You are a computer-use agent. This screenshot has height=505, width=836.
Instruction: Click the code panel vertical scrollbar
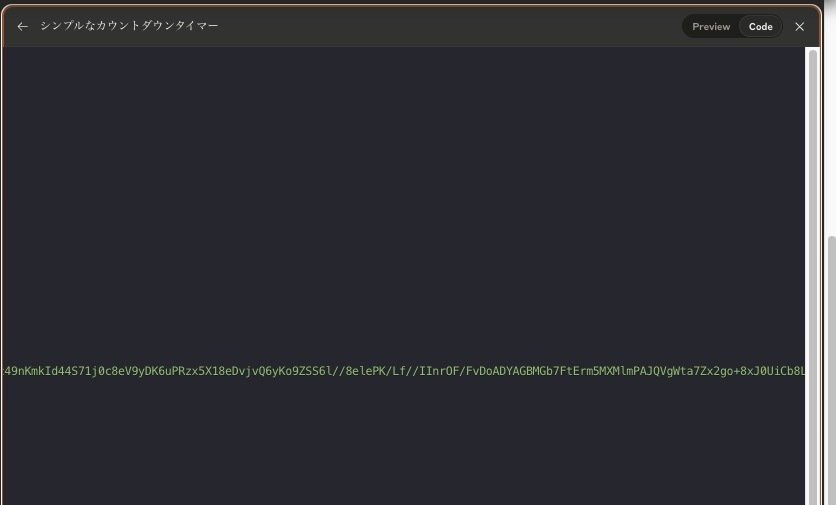point(813,276)
